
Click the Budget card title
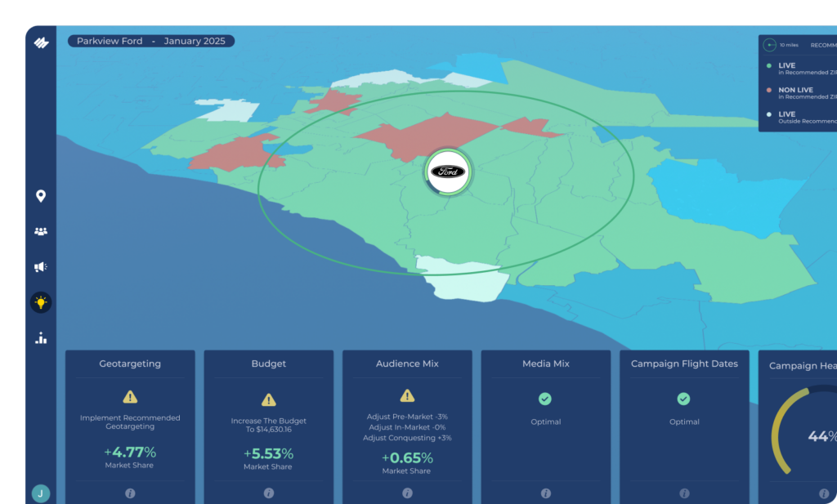[268, 364]
